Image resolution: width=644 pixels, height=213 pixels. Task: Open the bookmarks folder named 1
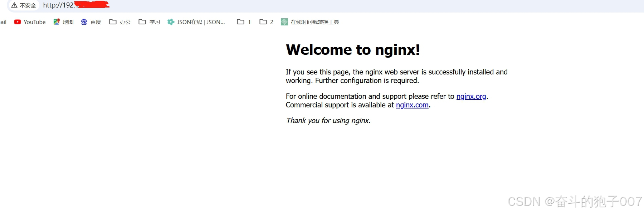[244, 22]
